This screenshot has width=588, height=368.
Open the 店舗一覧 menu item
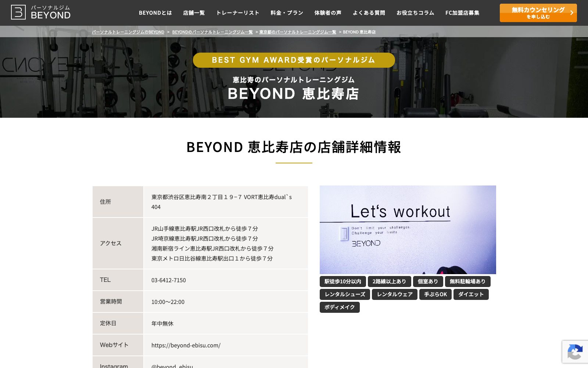tap(194, 13)
